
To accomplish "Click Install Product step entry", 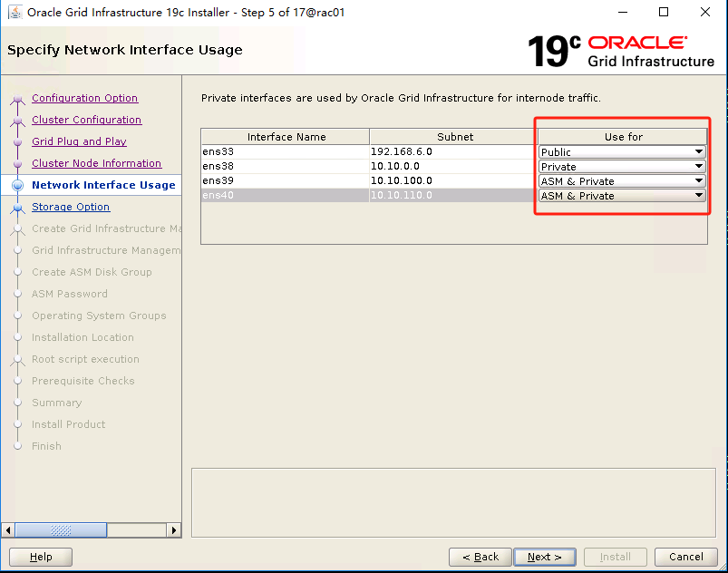I will point(68,424).
